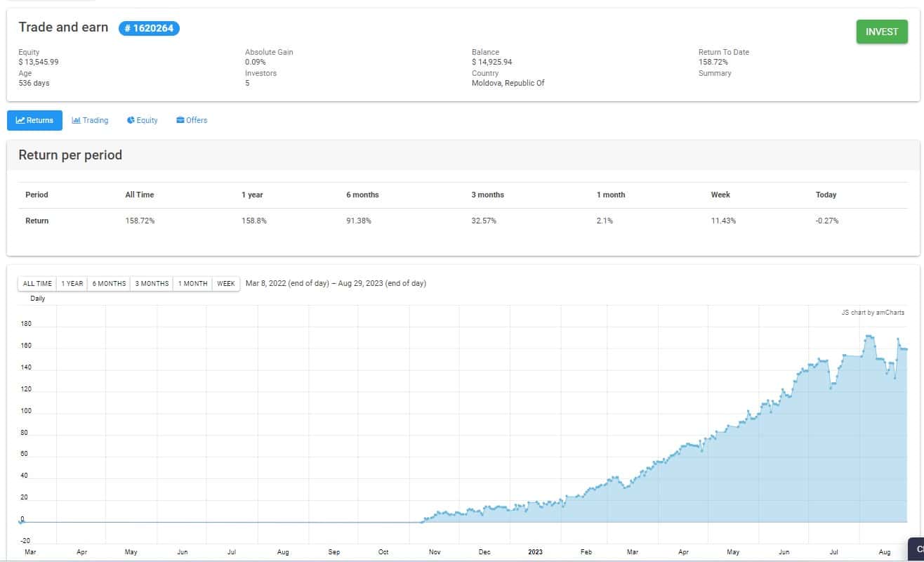Select the 6 MONTHS chart range
The image size is (924, 562).
click(x=109, y=284)
